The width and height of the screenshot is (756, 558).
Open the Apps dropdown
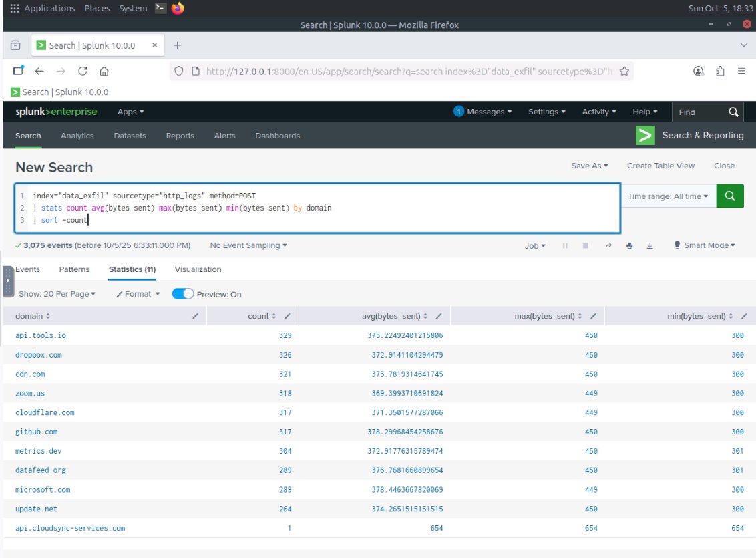click(x=131, y=112)
